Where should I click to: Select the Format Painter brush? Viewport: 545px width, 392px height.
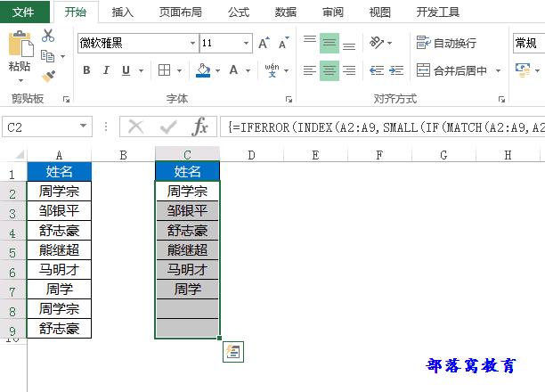pos(49,76)
